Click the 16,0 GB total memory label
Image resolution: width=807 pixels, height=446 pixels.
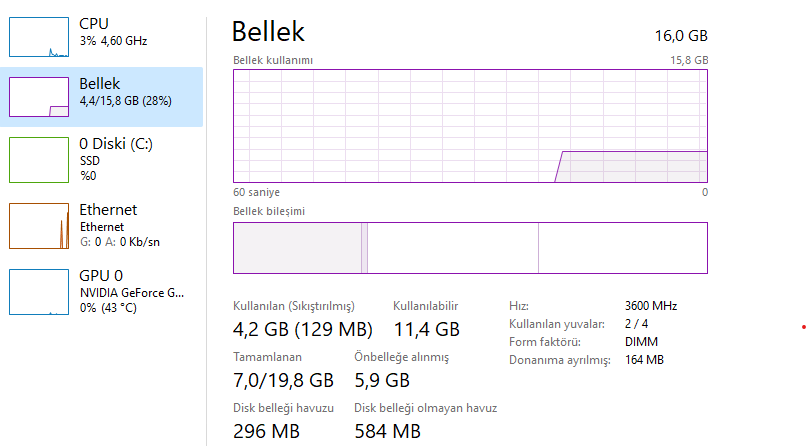681,35
